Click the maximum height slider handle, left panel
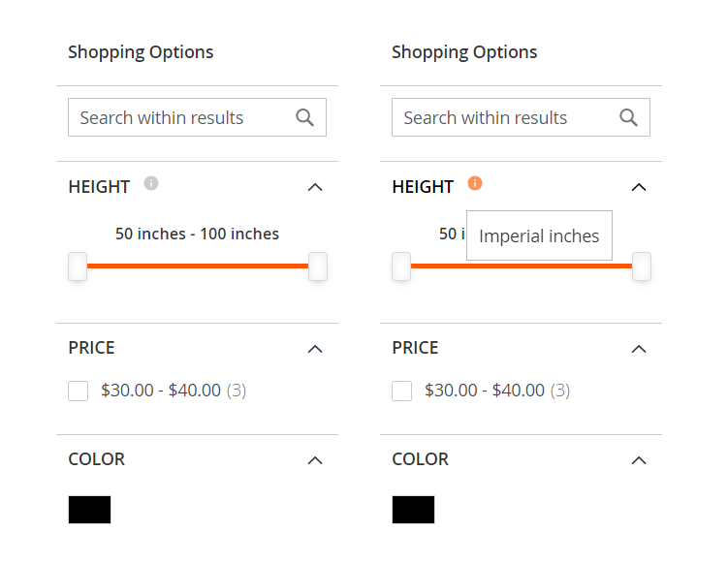The image size is (728, 564). click(x=318, y=266)
